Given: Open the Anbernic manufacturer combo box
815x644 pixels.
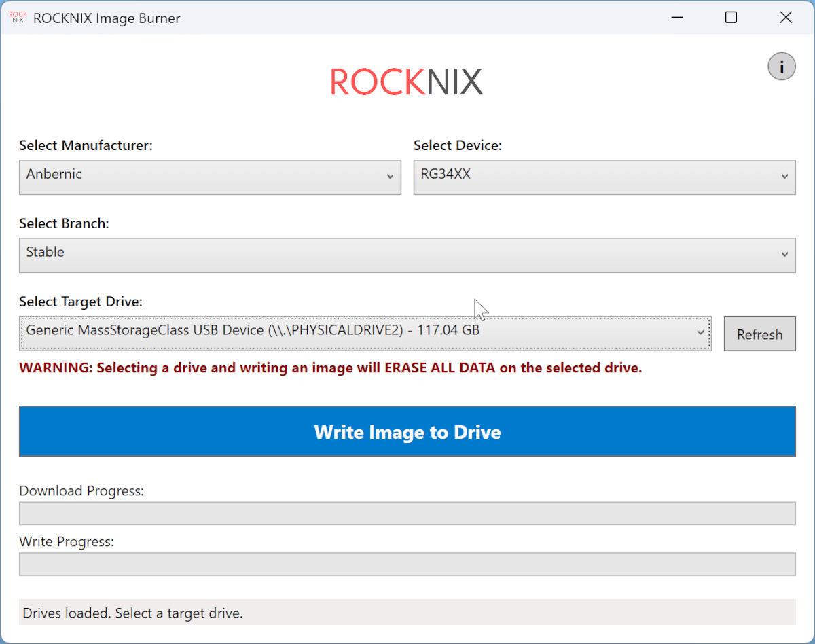Looking at the screenshot, I should coord(211,177).
